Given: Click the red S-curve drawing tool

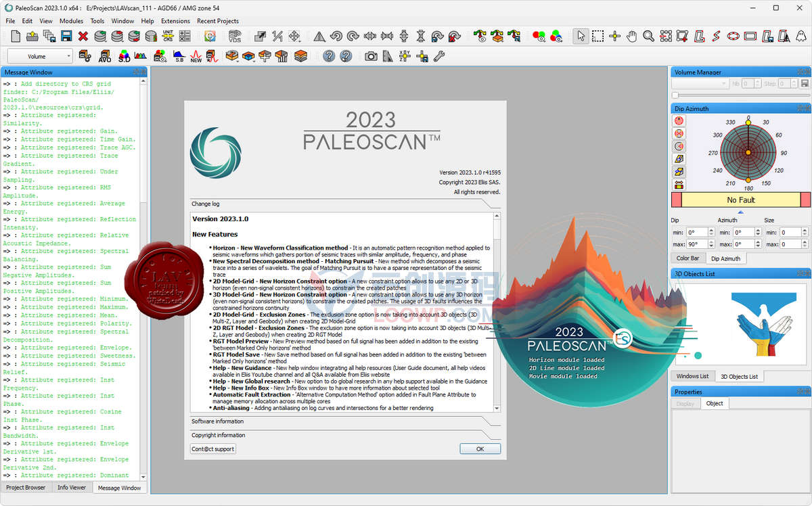Looking at the screenshot, I should pos(717,36).
